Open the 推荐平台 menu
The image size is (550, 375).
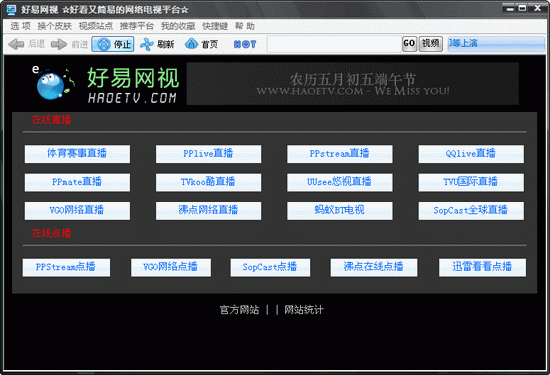(136, 26)
